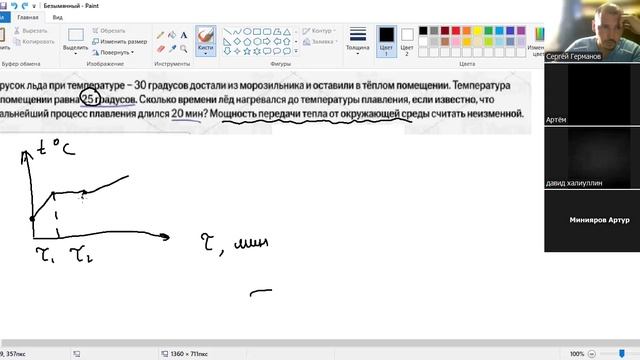Click Артём participant tile
The width and height of the screenshot is (640, 360).
pyautogui.click(x=592, y=94)
